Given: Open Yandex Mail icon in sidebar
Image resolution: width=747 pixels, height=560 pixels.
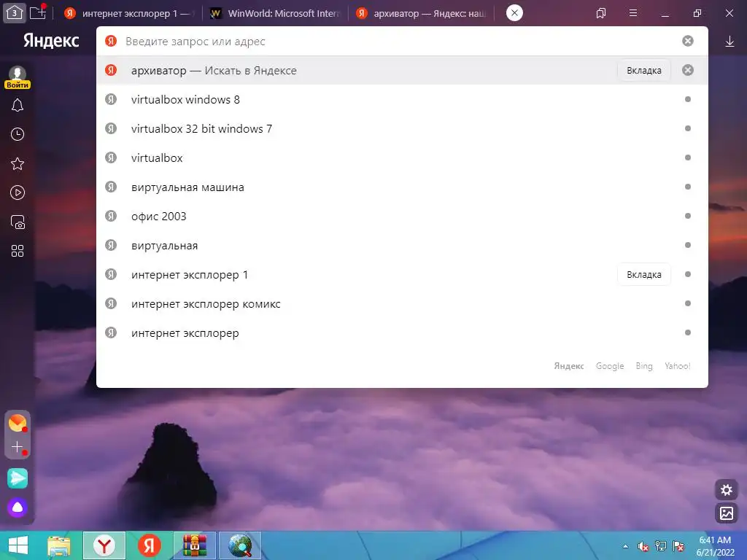Looking at the screenshot, I should point(18,423).
